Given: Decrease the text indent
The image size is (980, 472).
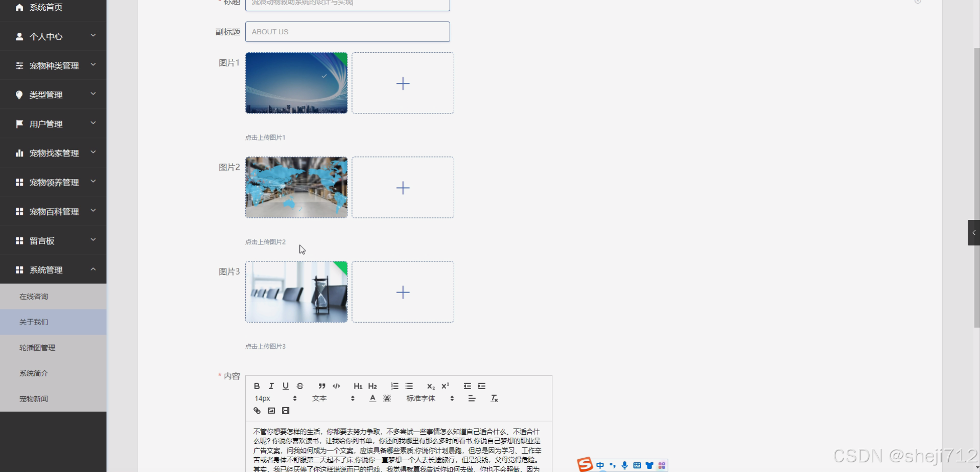Looking at the screenshot, I should (467, 386).
